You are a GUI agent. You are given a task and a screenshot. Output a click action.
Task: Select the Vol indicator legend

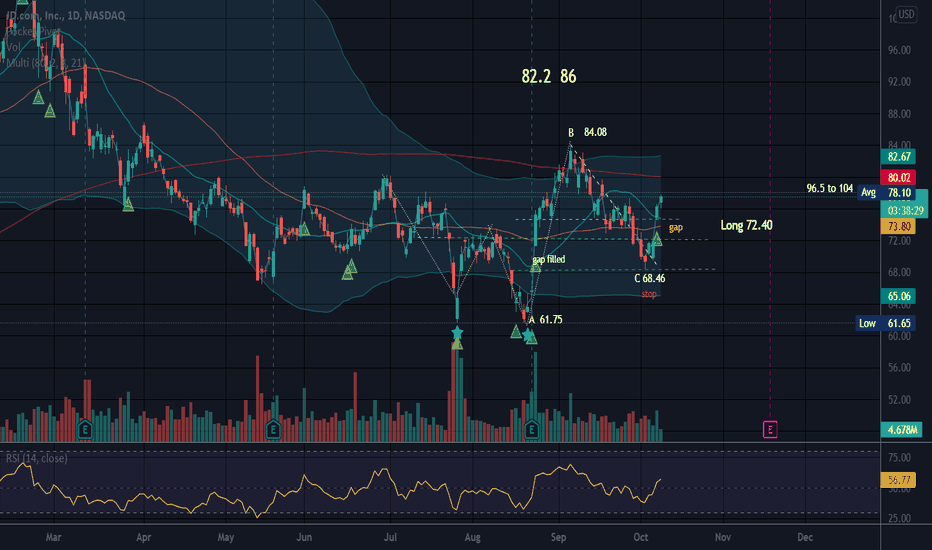point(12,47)
